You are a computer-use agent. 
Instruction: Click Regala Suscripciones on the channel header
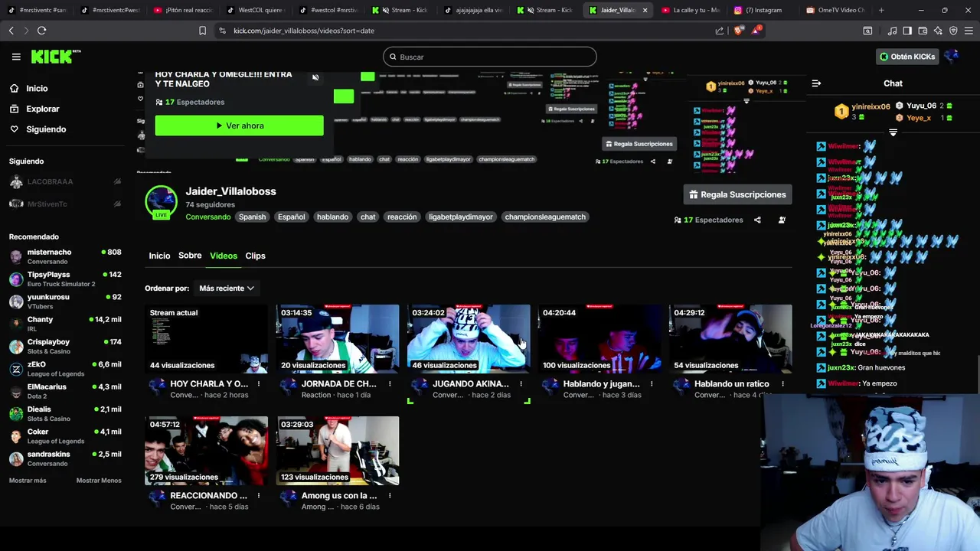(737, 194)
